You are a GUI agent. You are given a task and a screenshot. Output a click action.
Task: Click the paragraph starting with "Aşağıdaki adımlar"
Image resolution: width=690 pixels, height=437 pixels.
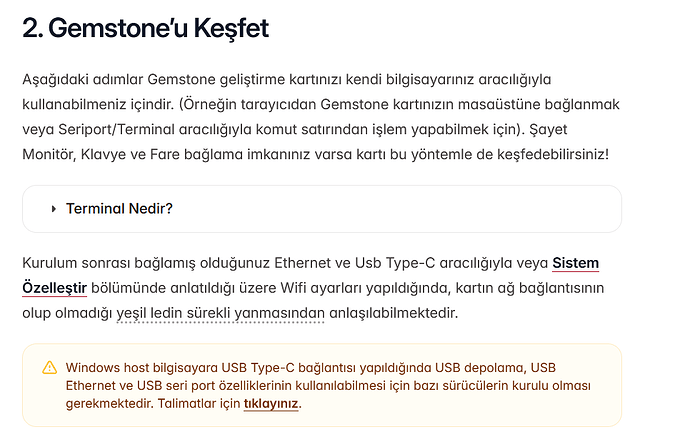click(x=300, y=104)
